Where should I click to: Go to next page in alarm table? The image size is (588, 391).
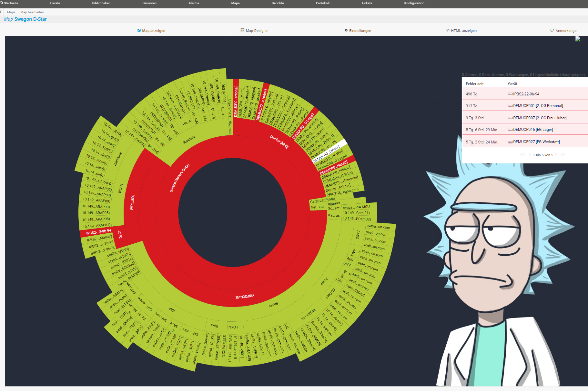click(x=556, y=155)
